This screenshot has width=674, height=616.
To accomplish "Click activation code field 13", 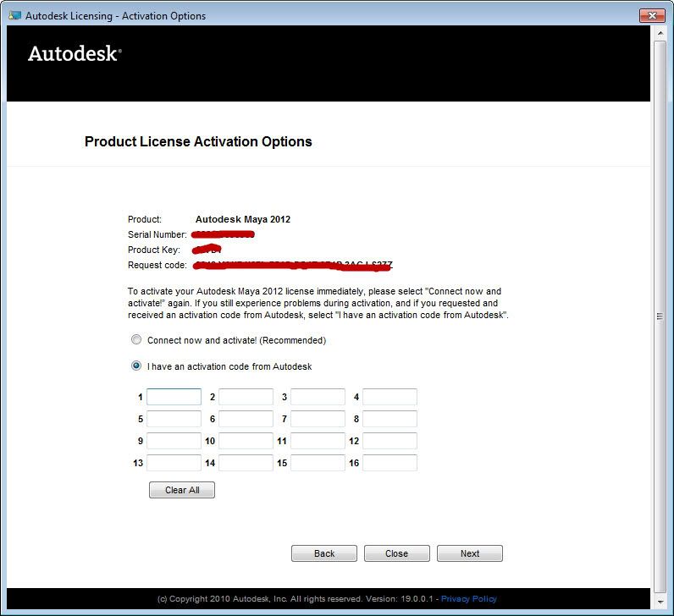I will (x=174, y=463).
